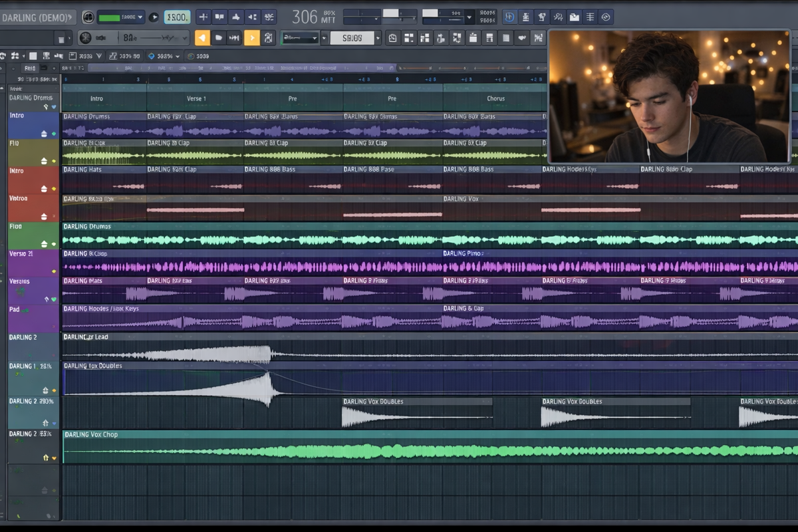Viewport: 798px width, 532px height.
Task: Select the waveform icon in the toolbar
Action: [234, 38]
